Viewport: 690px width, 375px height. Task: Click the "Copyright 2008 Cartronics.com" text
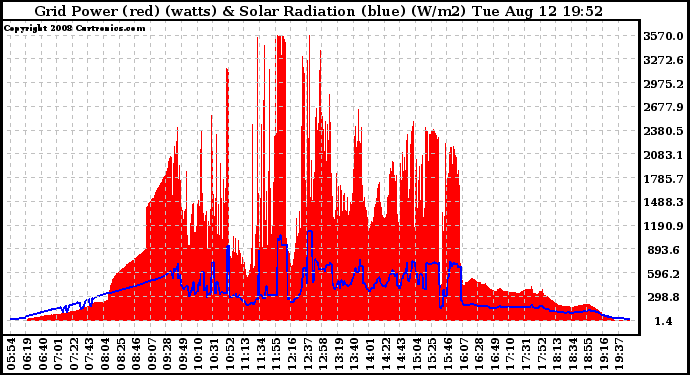pyautogui.click(x=74, y=28)
